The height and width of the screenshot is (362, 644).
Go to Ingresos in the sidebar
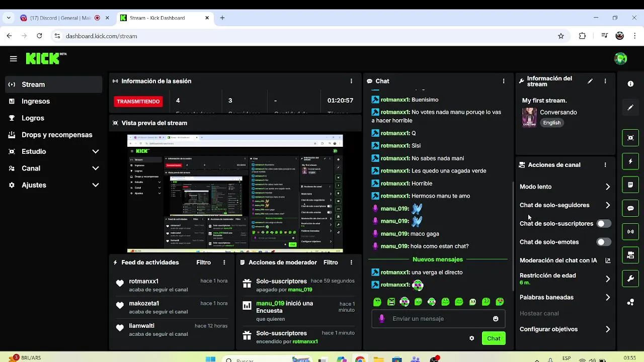[53, 101]
